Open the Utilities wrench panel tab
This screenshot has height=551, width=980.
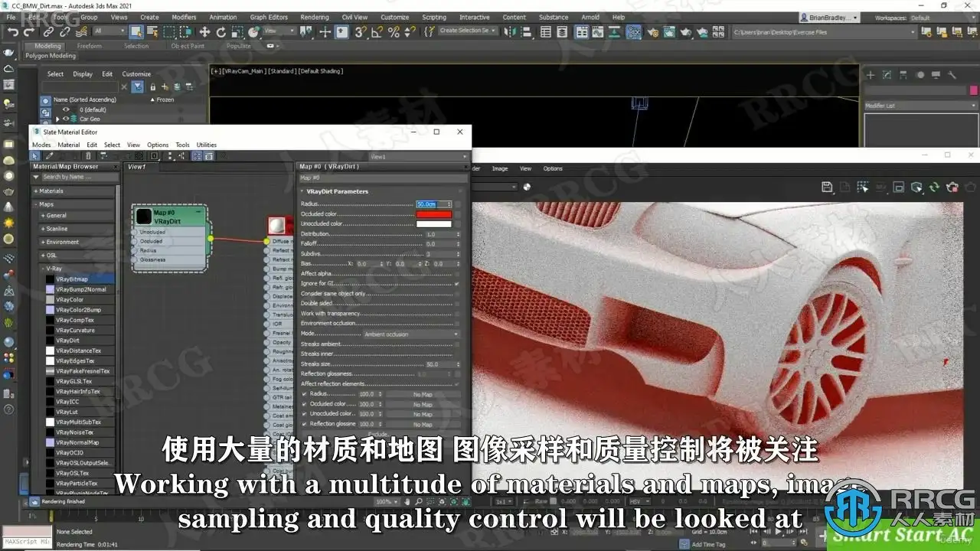tap(952, 75)
